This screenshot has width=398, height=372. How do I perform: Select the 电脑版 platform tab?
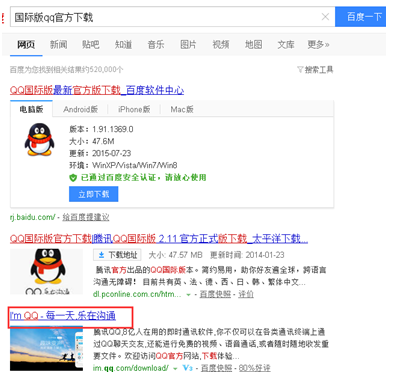[x=31, y=109]
